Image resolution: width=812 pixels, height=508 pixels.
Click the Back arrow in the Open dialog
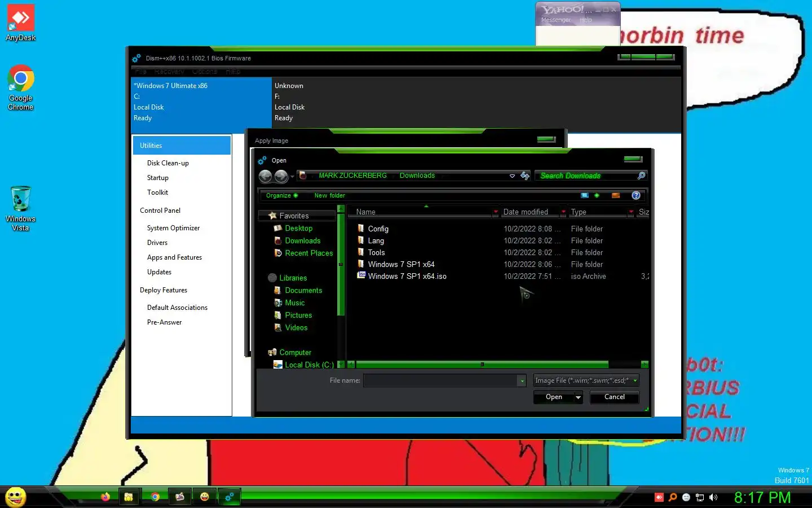pos(265,176)
